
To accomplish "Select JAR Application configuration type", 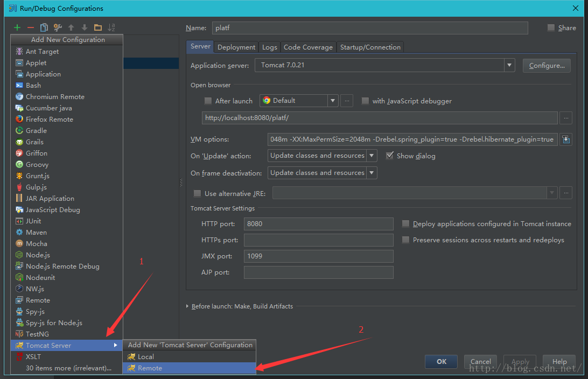I will (67, 198).
